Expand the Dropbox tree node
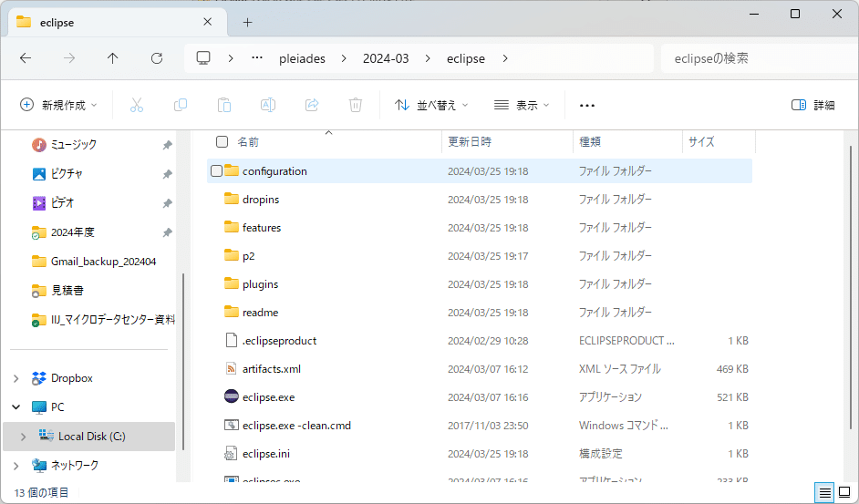The width and height of the screenshot is (859, 504). (16, 378)
